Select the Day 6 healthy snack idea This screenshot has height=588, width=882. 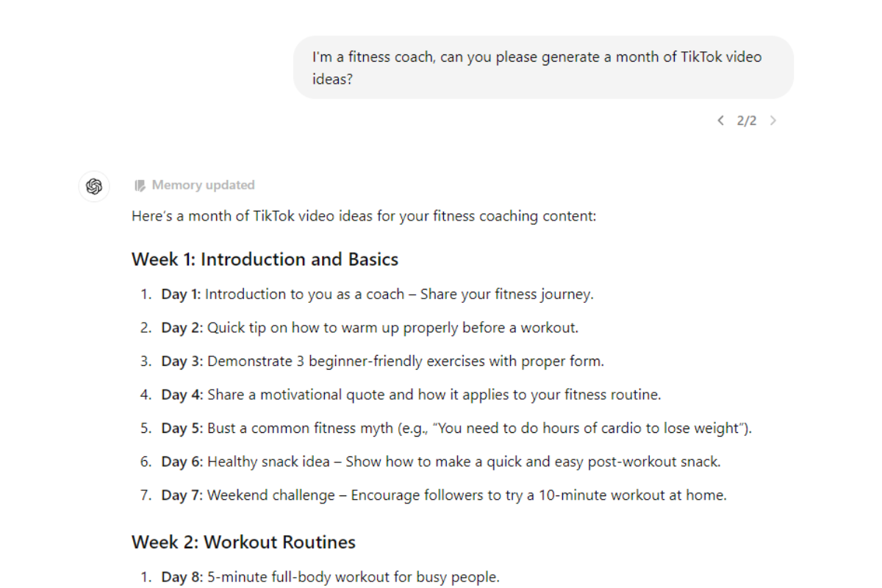(463, 462)
